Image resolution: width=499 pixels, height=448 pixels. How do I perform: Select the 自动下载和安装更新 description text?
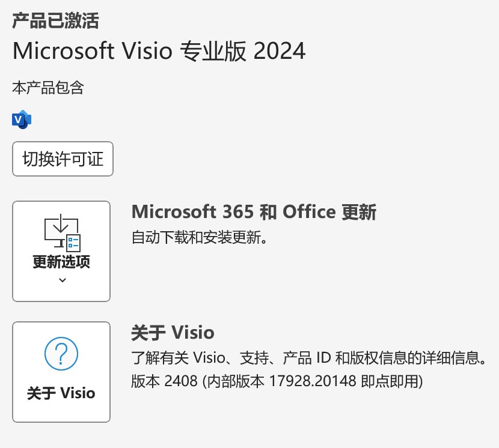pyautogui.click(x=198, y=238)
